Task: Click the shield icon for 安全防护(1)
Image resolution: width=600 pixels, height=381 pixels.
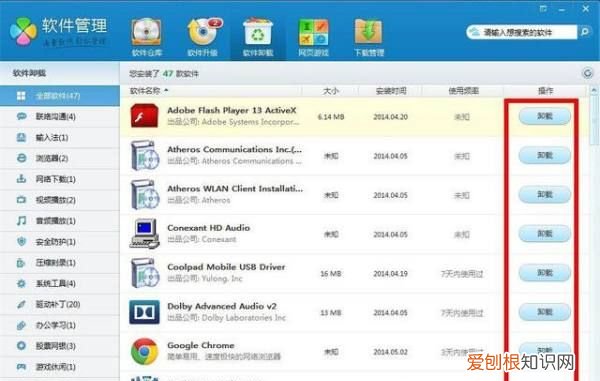Action: (21, 241)
